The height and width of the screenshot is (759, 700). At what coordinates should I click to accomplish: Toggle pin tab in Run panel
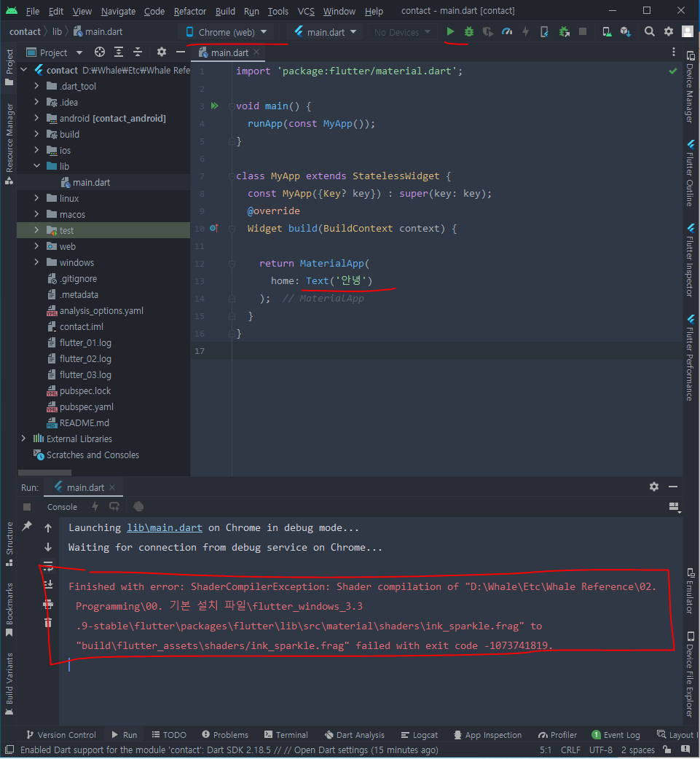[27, 526]
